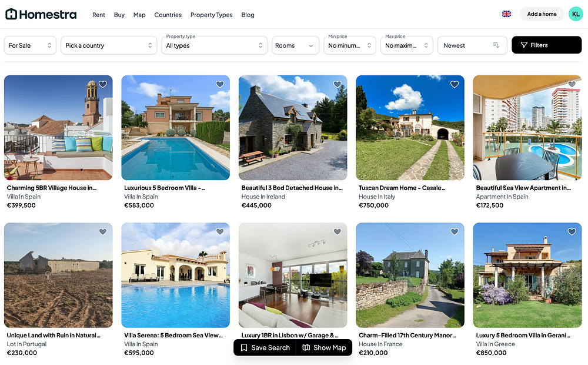The height and width of the screenshot is (365, 588).
Task: Open the UK flag language selector
Action: coord(506,14)
